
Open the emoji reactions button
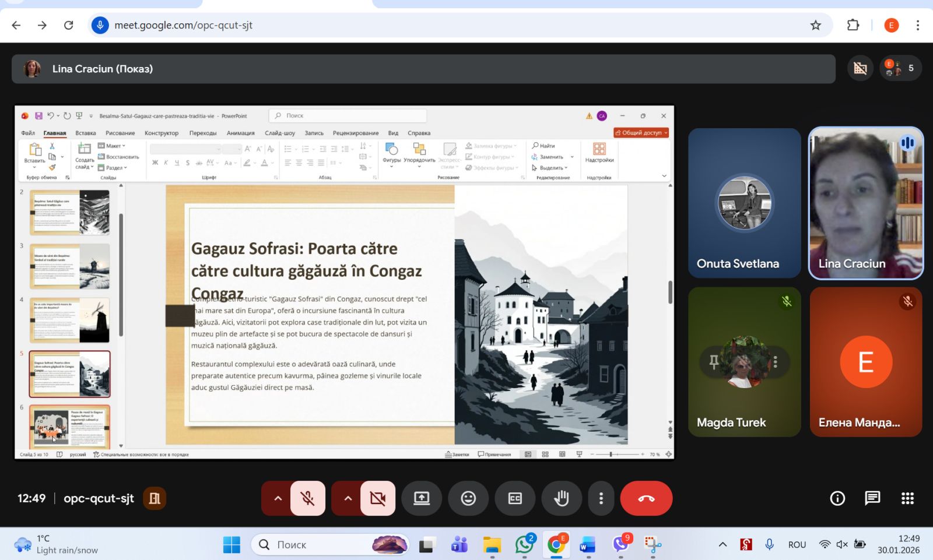[x=468, y=498]
